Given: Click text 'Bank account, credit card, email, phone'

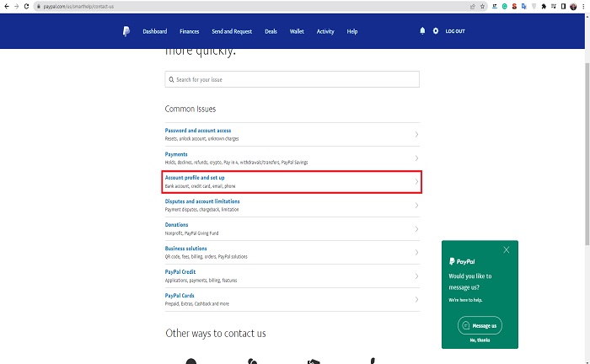Looking at the screenshot, I should tap(201, 186).
